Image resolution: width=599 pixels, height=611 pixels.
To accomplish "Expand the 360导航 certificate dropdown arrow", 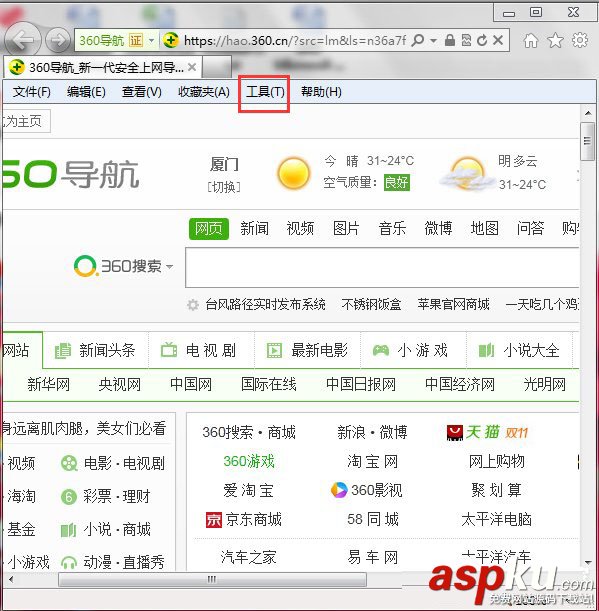I will point(152,40).
